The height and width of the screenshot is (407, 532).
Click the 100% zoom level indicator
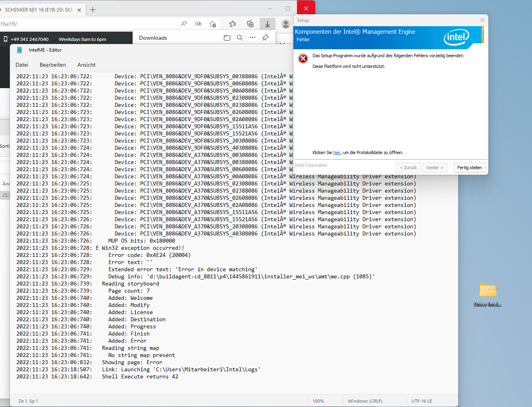318,401
